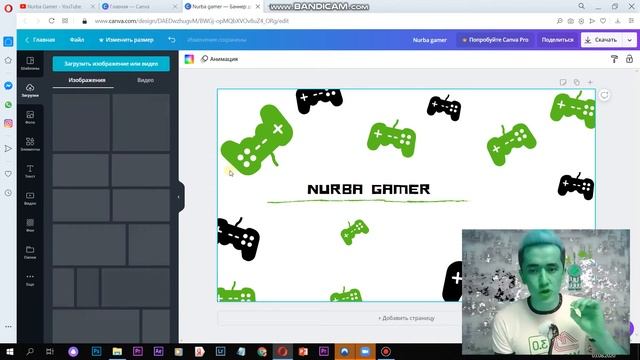The image size is (640, 360).
Task: Click the search tabs magnifier in title bar
Action: coord(581,6)
